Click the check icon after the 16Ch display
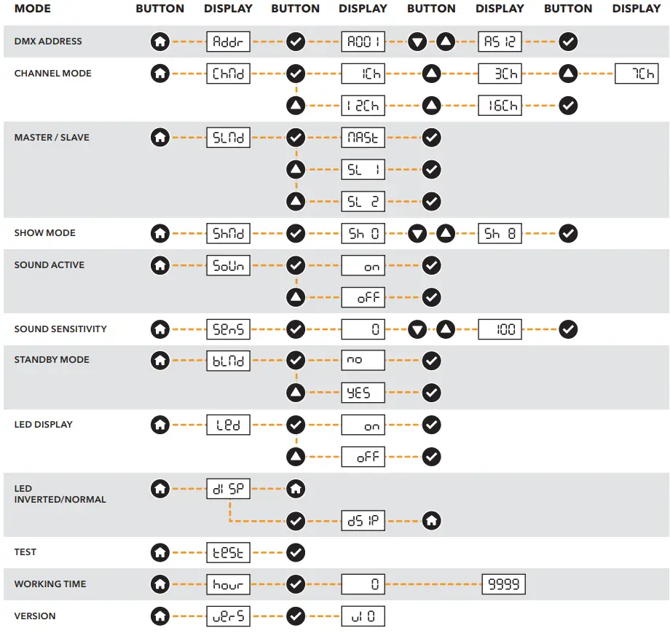 pos(568,106)
